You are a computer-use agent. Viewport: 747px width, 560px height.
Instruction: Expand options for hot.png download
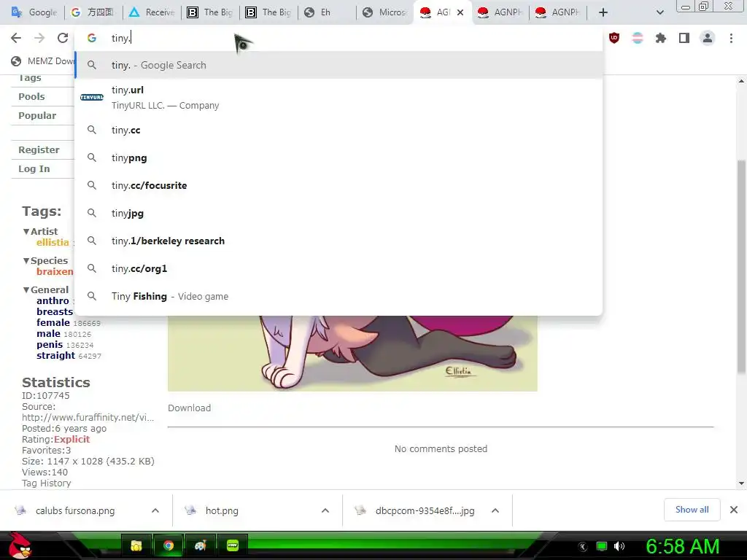[325, 510]
